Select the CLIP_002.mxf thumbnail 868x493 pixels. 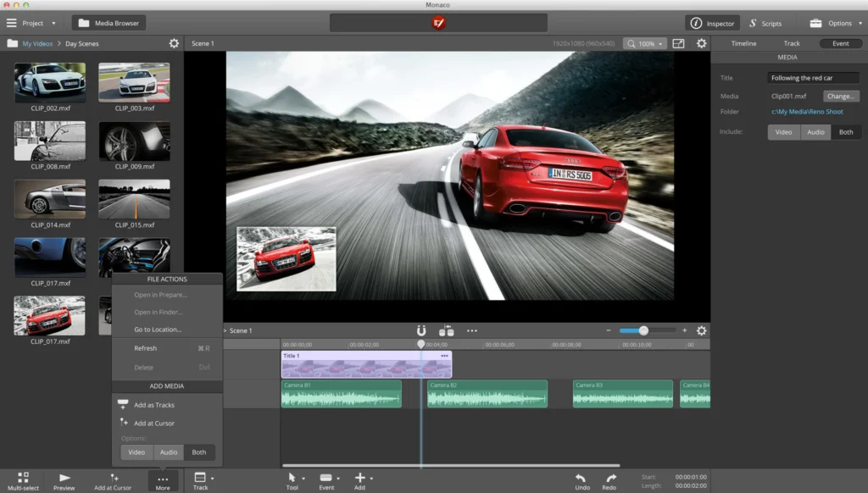click(x=50, y=82)
